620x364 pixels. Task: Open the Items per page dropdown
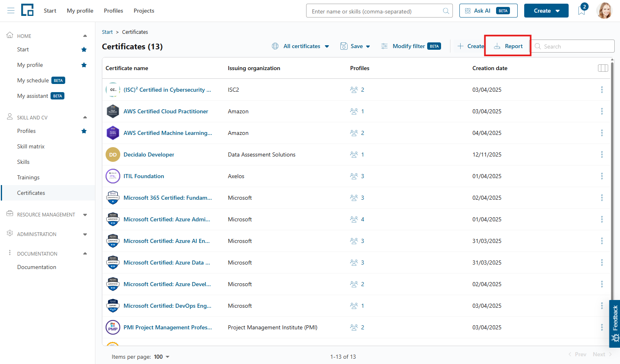click(161, 357)
